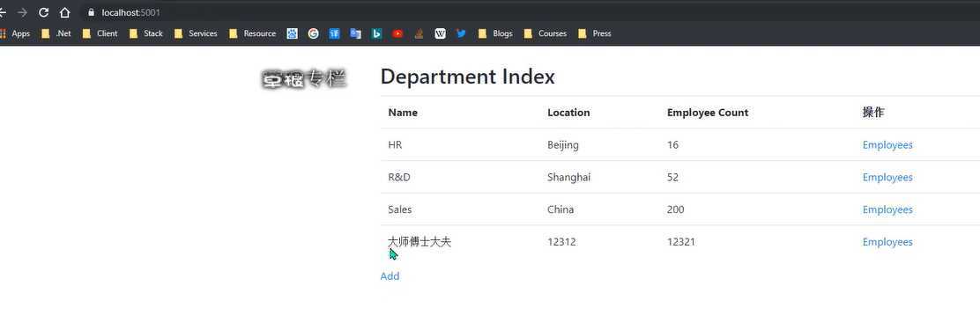Select the employee count 200 cell
The image size is (980, 330).
click(676, 209)
